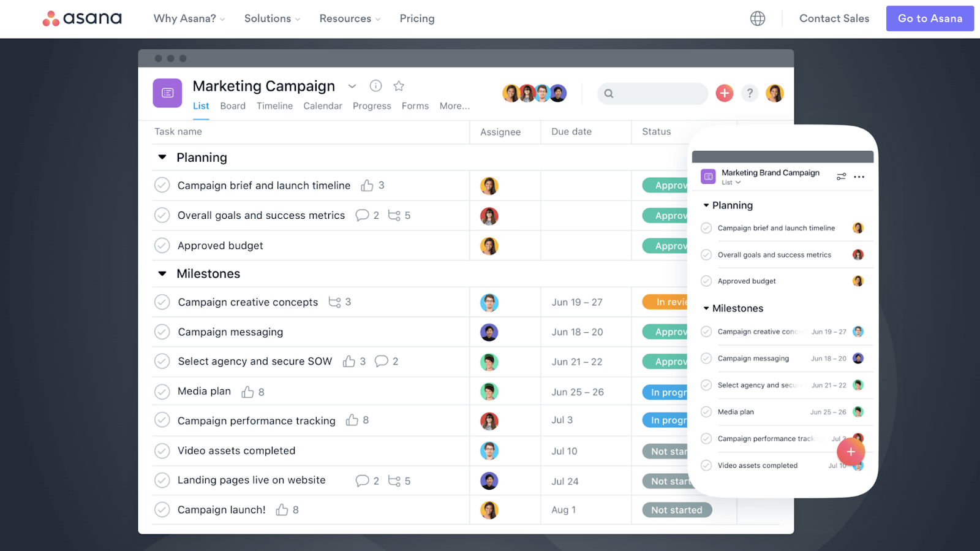The image size is (980, 551).
Task: Open the Video assets completed task name
Action: pos(236,450)
